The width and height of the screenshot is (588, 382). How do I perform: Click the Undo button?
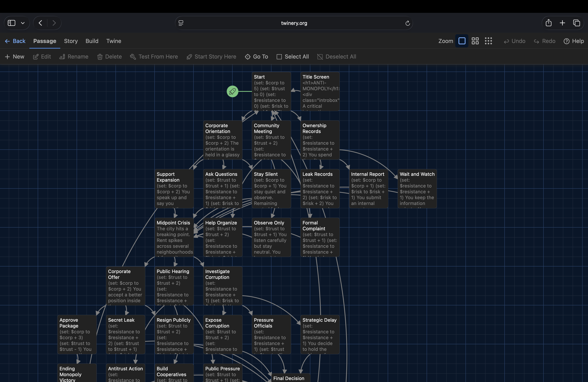515,41
